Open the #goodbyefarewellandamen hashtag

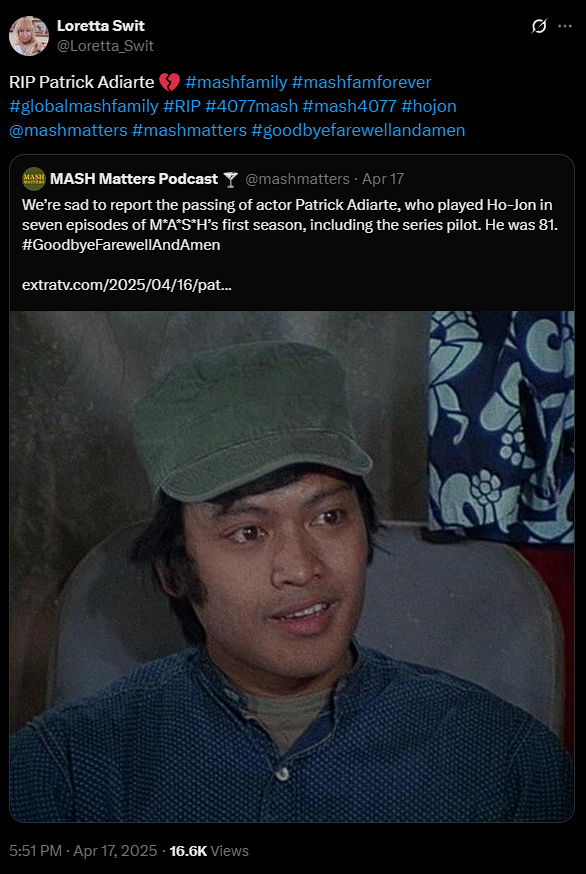tap(358, 130)
